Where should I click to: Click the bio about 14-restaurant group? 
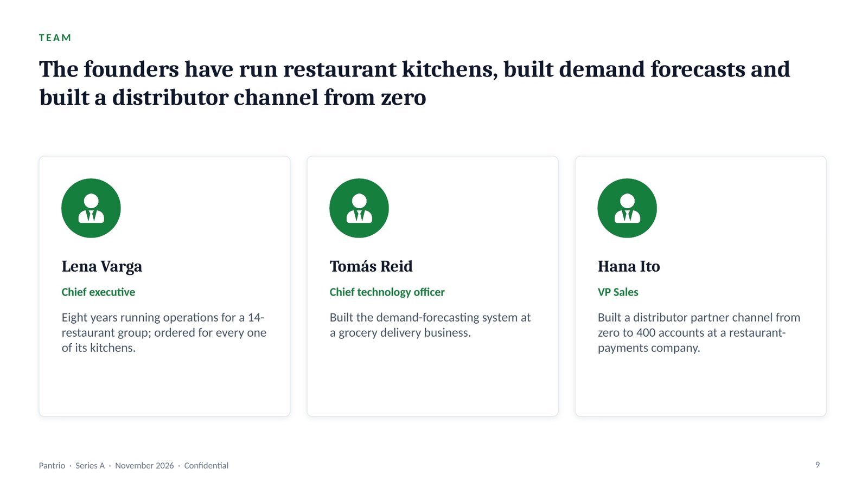point(164,332)
